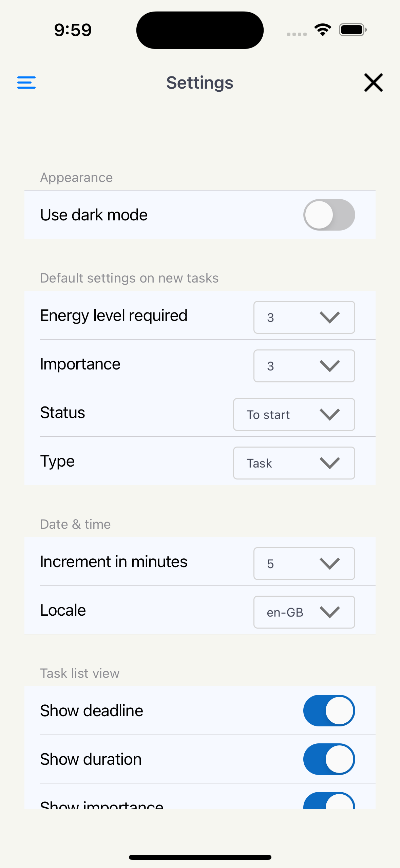Toggle Use dark mode switch

(329, 215)
